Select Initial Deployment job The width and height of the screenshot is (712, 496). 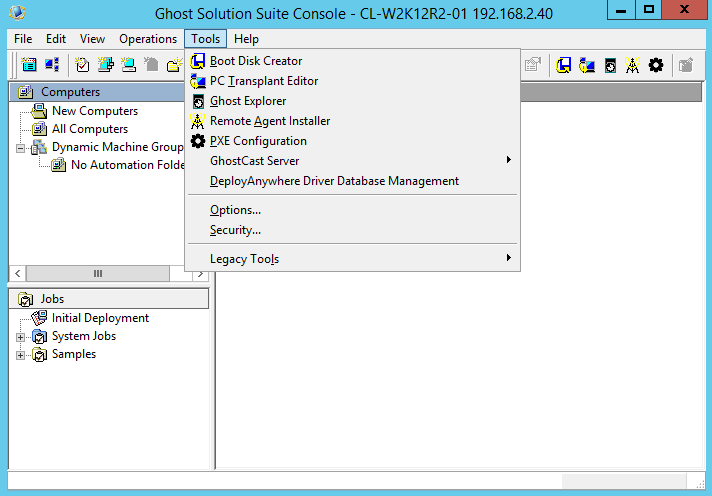(x=100, y=318)
